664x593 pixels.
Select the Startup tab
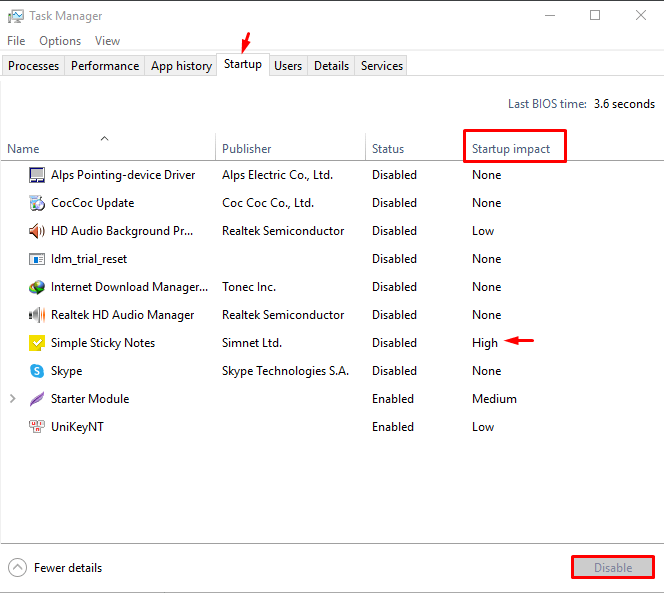243,64
